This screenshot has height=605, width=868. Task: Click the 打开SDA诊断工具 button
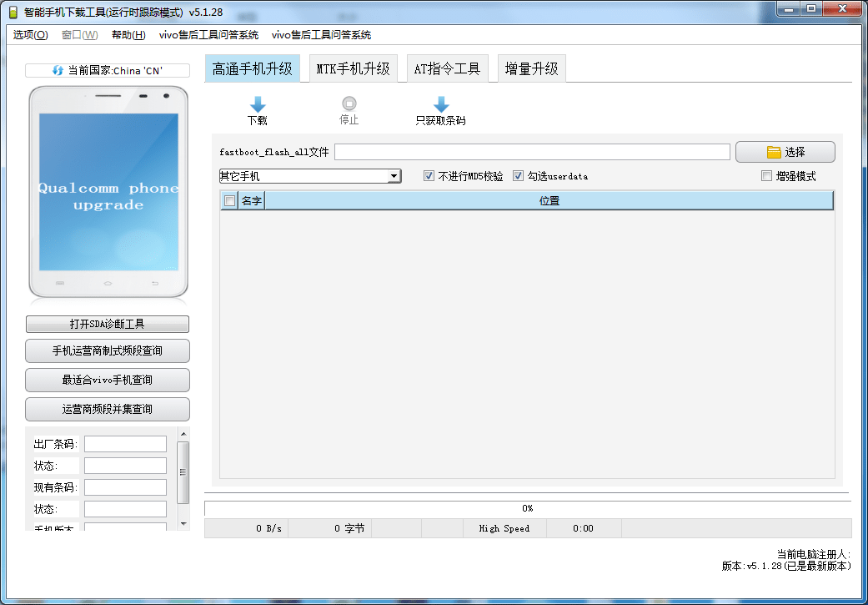click(107, 324)
